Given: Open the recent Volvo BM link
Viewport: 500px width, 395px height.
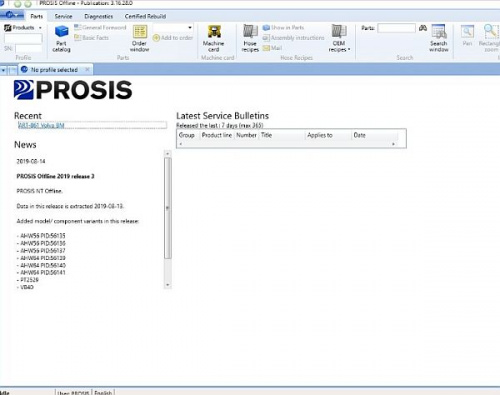Looking at the screenshot, I should pyautogui.click(x=41, y=125).
